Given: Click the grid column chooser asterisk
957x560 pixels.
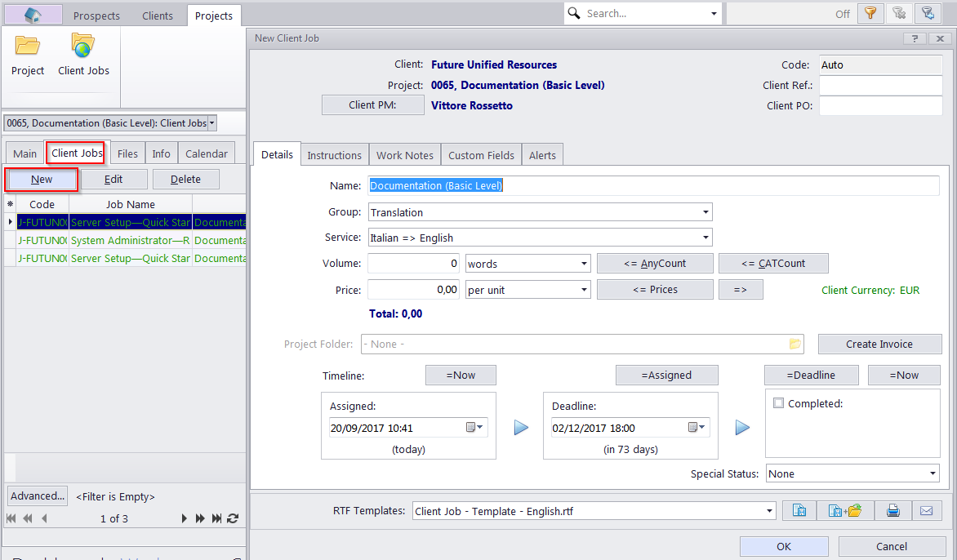Looking at the screenshot, I should point(11,204).
